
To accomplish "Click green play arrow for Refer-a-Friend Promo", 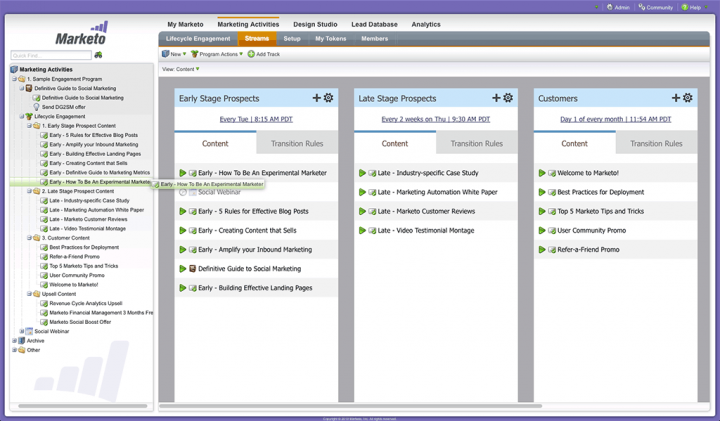I will [x=542, y=250].
